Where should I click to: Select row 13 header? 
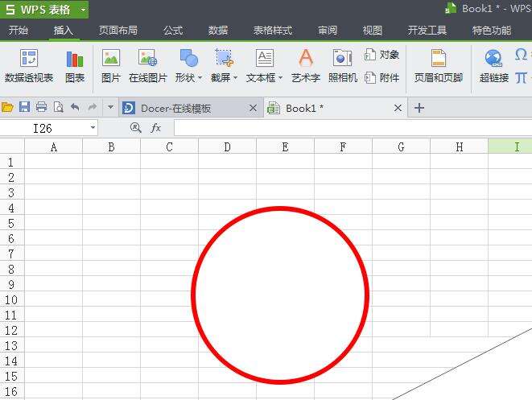point(12,345)
